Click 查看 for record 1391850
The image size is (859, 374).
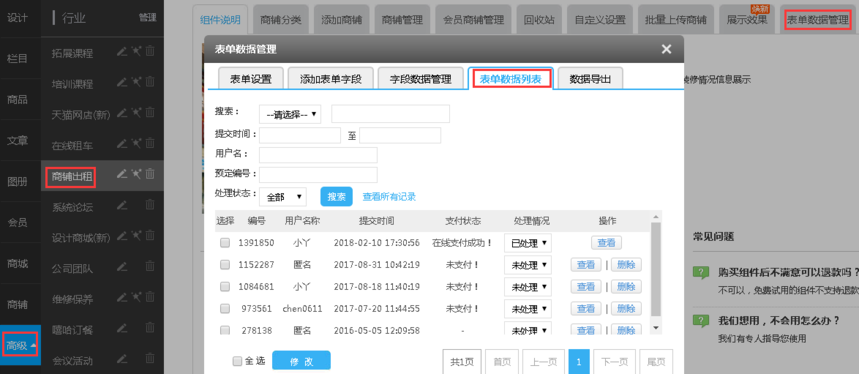click(606, 243)
